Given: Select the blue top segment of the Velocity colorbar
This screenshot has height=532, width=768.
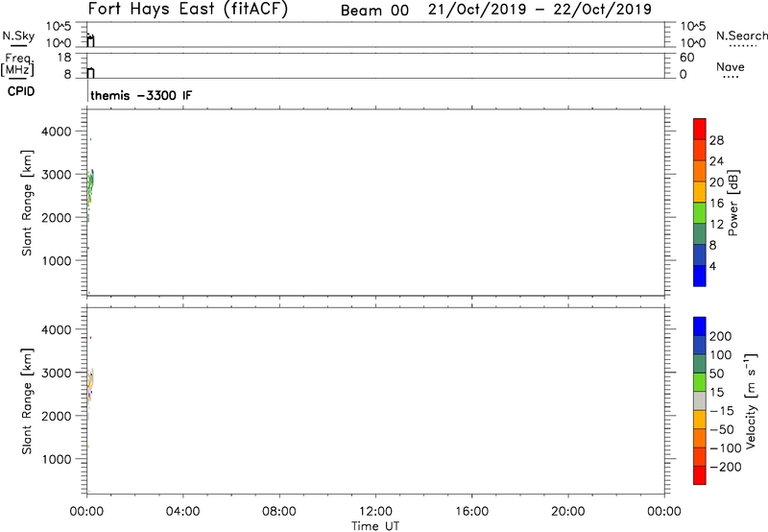Looking at the screenshot, I should [x=700, y=326].
